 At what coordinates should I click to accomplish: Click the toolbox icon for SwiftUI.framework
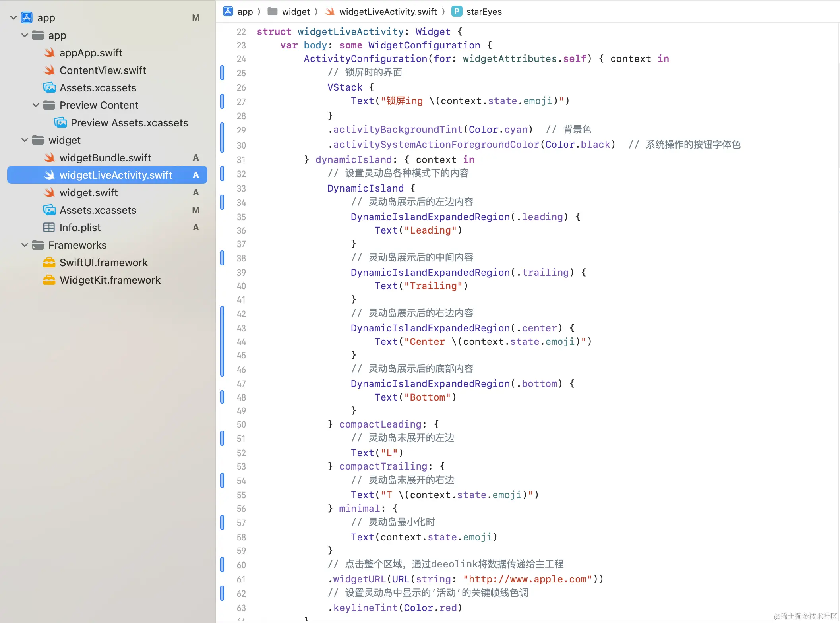point(49,263)
